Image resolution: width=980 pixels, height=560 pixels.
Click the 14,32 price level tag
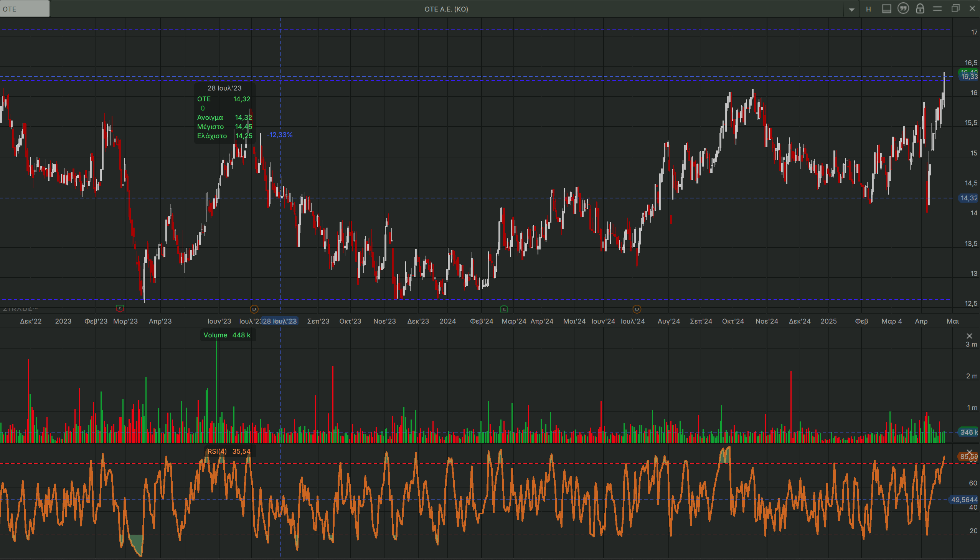pyautogui.click(x=968, y=198)
